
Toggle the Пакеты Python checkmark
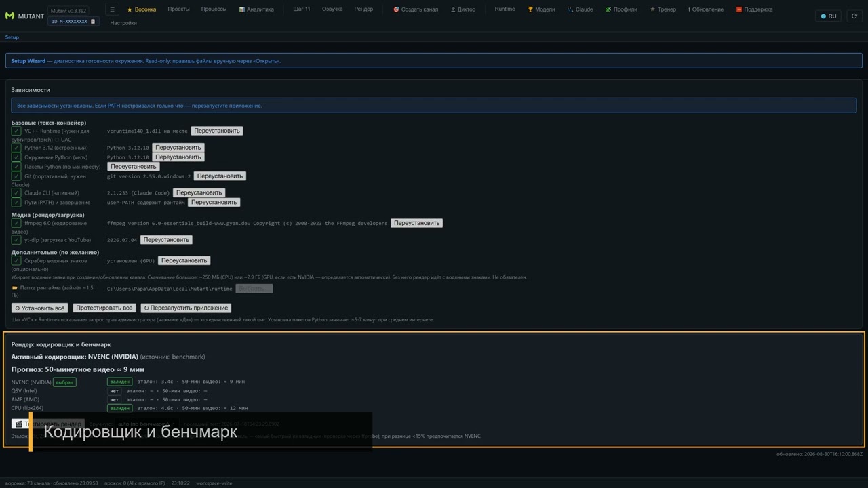16,167
